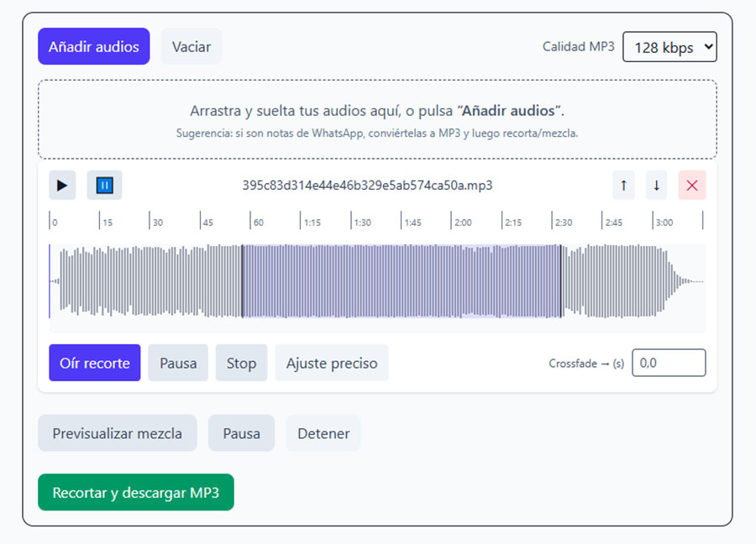Click the right trim handle on waveform selection
Image resolution: width=756 pixels, height=544 pixels.
click(560, 281)
